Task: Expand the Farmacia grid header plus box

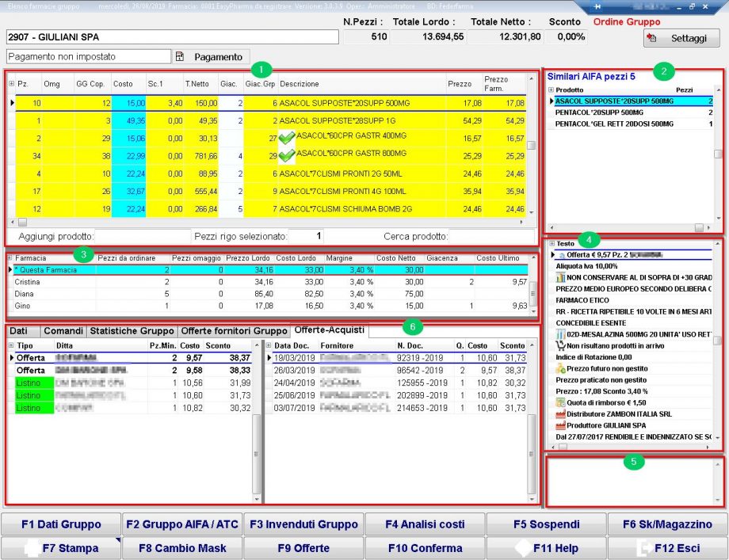Action: 10,258
